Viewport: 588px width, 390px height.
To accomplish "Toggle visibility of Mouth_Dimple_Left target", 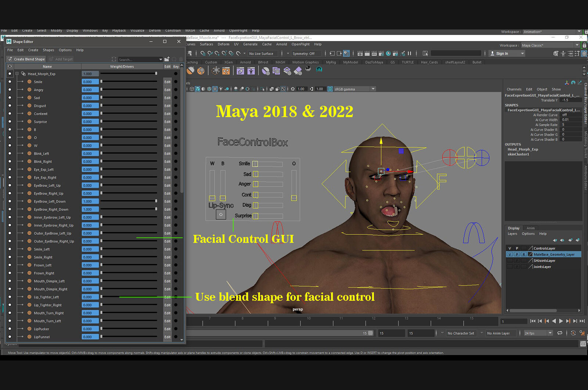I will (x=10, y=281).
